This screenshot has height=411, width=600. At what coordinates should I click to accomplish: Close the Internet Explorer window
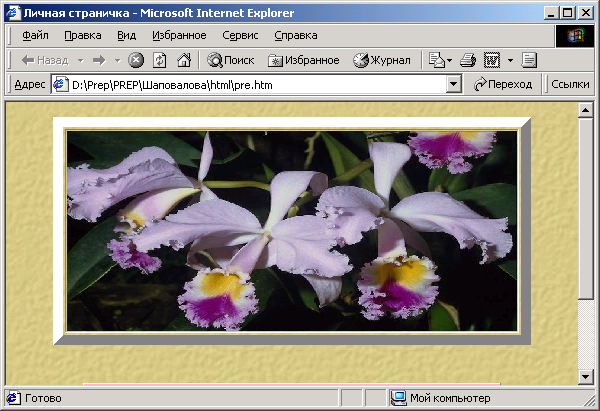point(585,13)
